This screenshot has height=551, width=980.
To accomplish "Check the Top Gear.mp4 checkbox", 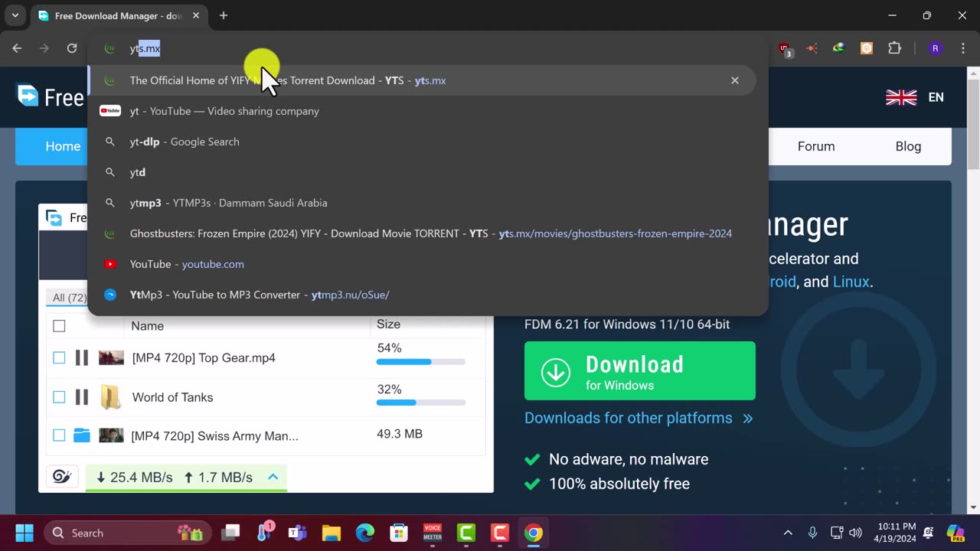I will [x=59, y=357].
